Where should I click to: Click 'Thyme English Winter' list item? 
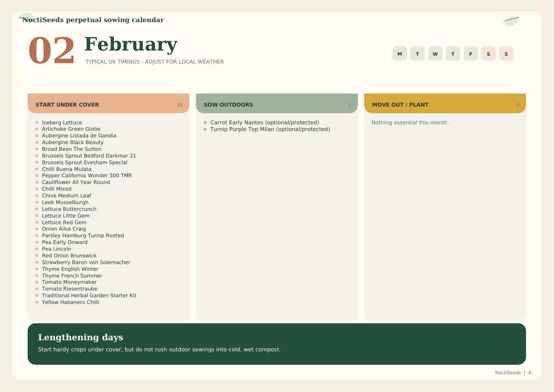(x=70, y=269)
